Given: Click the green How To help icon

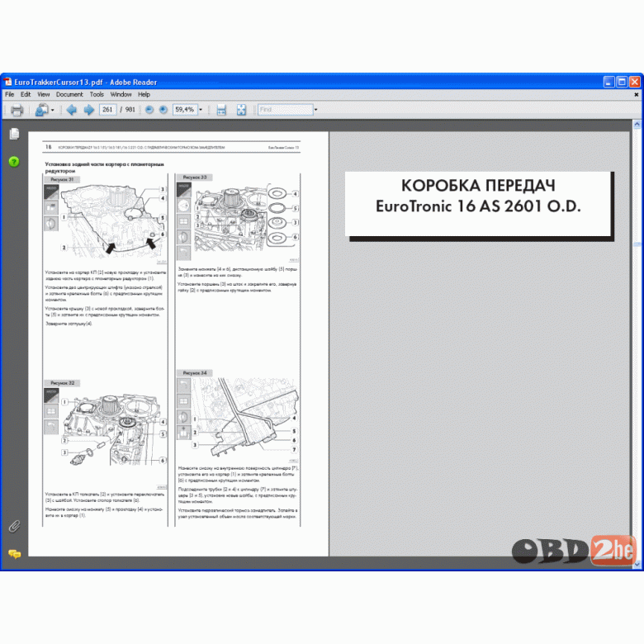Looking at the screenshot, I should pyautogui.click(x=14, y=162).
